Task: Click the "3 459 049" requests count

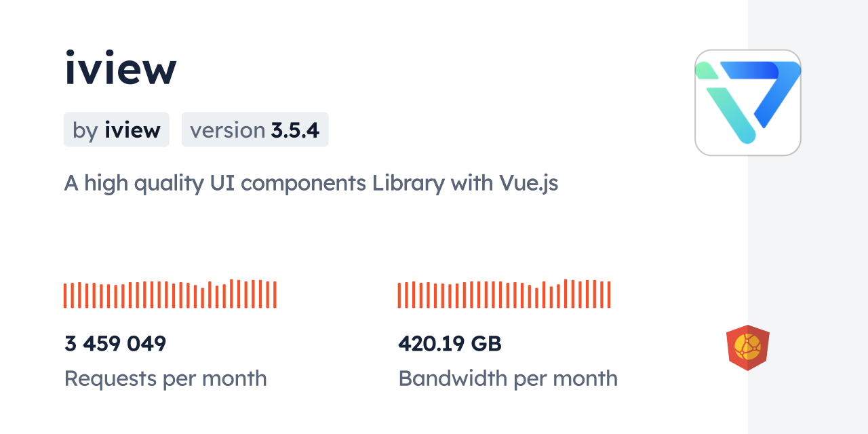Action: tap(115, 344)
